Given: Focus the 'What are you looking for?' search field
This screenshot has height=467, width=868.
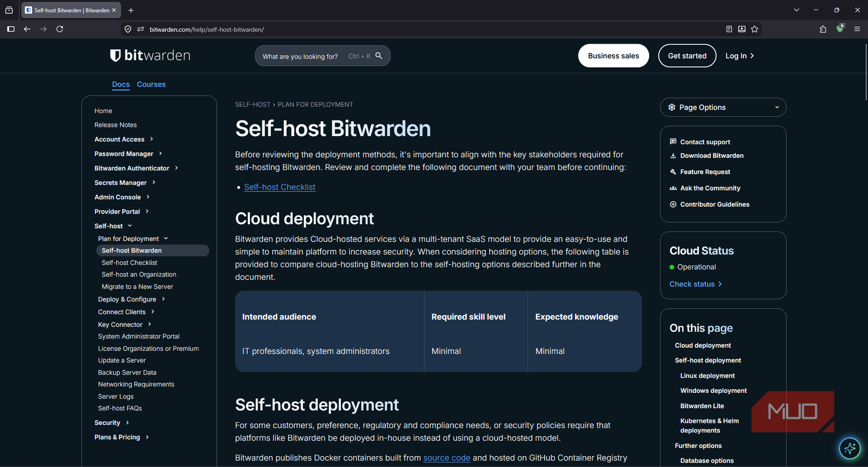Looking at the screenshot, I should pos(322,56).
